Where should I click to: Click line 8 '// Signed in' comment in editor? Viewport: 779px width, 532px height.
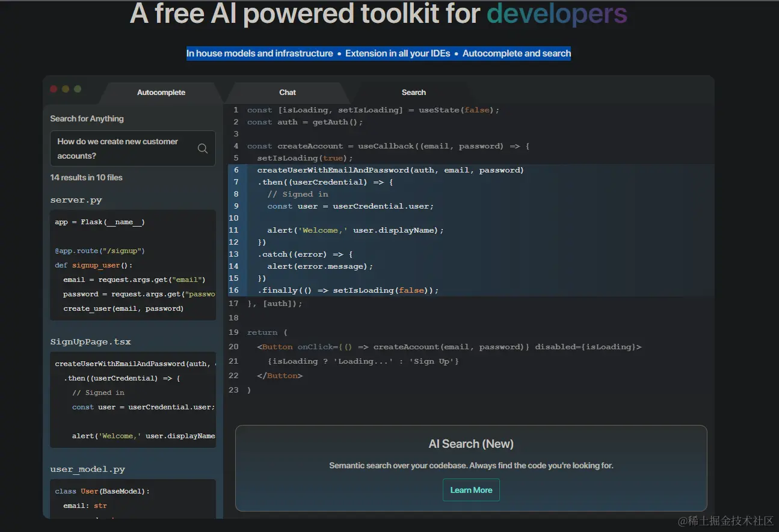pos(298,194)
